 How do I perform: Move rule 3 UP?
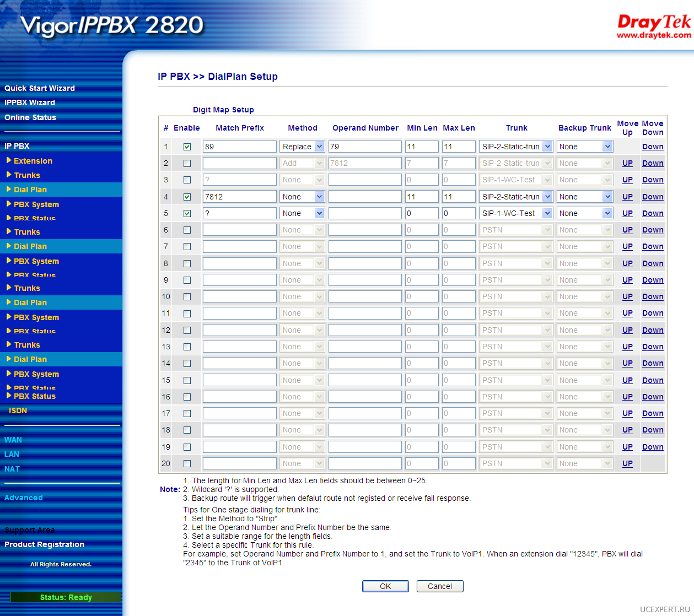point(627,180)
